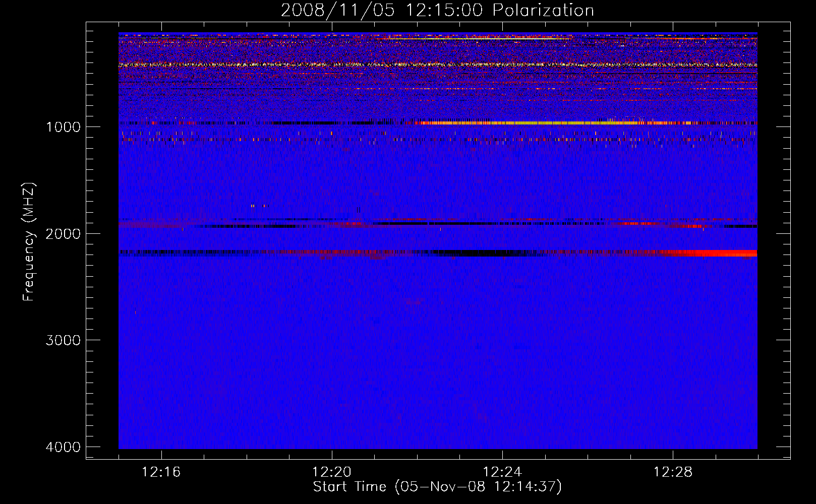Image resolution: width=816 pixels, height=504 pixels.
Task: Click the 2000 frequency axis label
Action: 63,233
